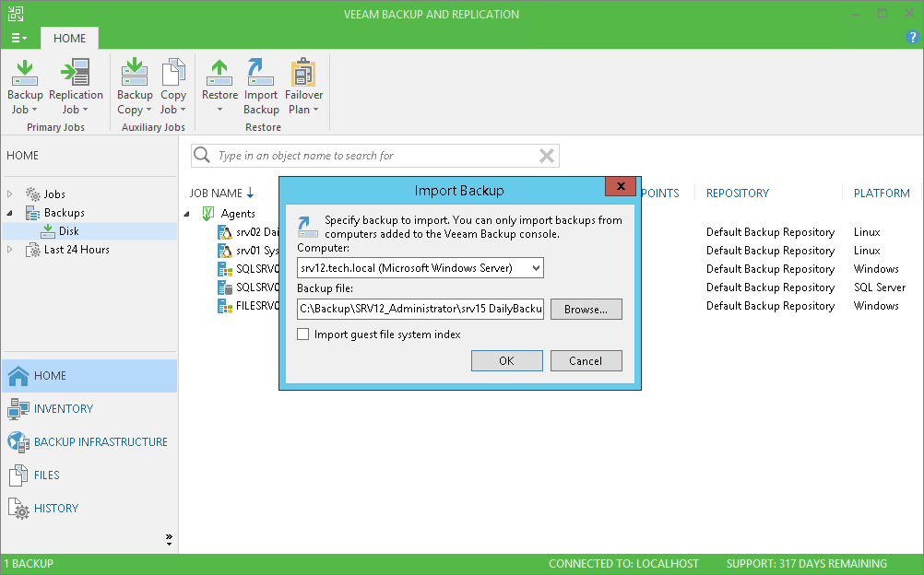Click the SQLSRV SQL Server backup icon

224,287
